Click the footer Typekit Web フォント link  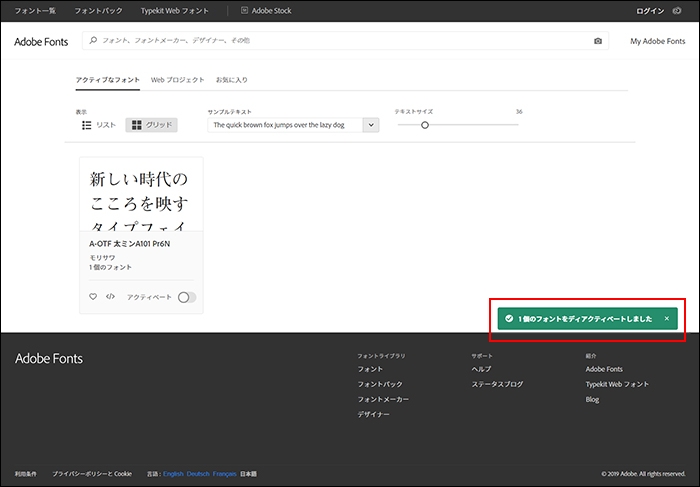617,384
